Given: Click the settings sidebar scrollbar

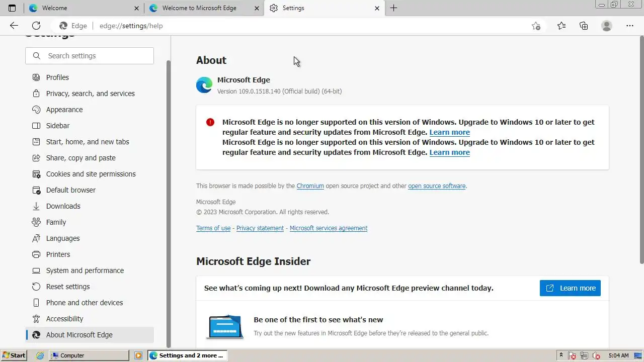Looking at the screenshot, I should tap(168, 204).
